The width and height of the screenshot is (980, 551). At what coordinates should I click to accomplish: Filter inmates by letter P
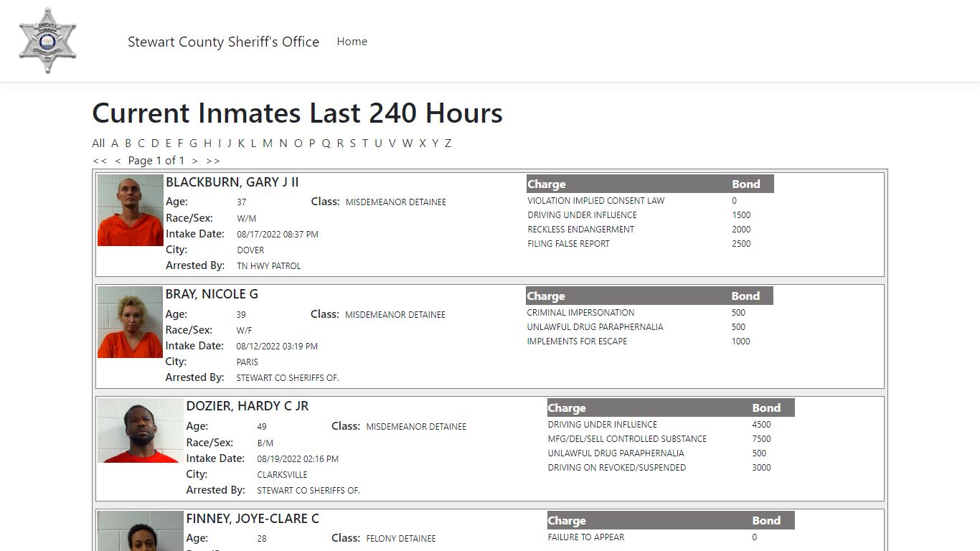click(312, 143)
